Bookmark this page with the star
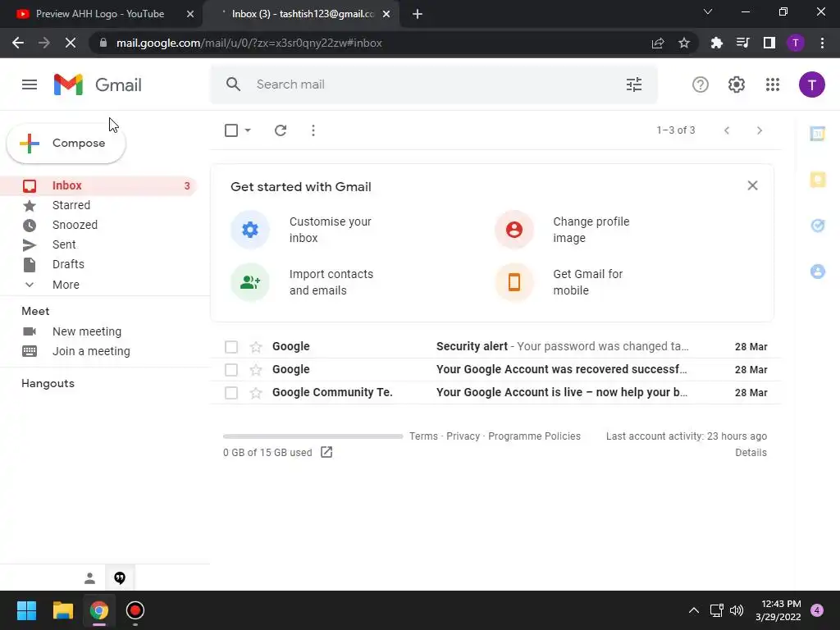The image size is (840, 630). click(x=684, y=43)
